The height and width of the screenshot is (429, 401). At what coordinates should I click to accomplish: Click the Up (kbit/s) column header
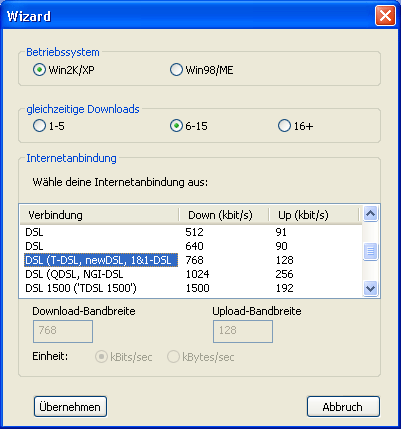[313, 215]
